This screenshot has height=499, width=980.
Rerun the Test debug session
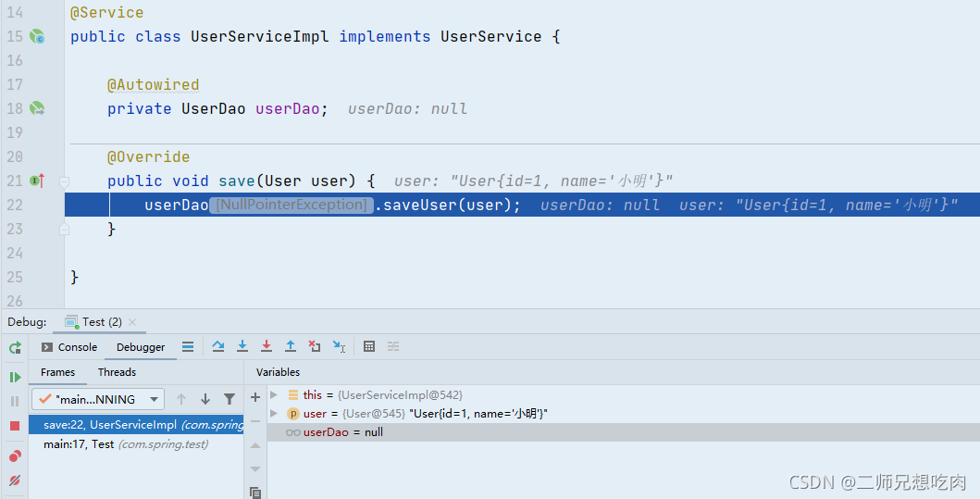click(x=15, y=348)
